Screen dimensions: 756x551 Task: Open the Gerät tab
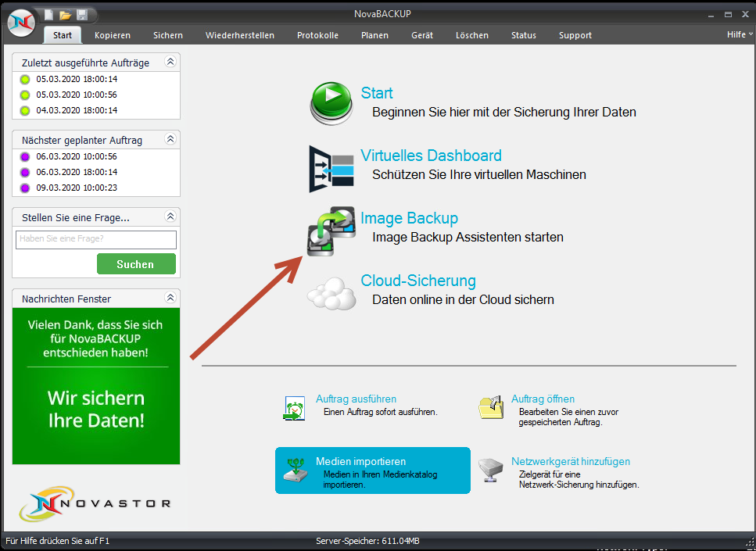click(x=422, y=35)
